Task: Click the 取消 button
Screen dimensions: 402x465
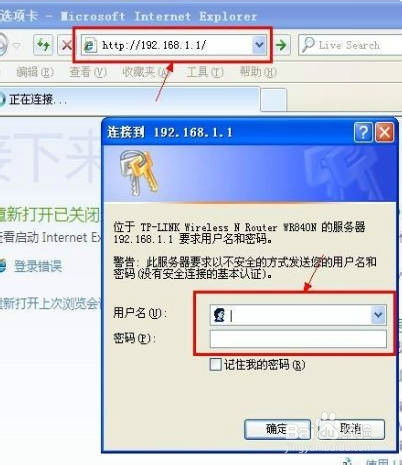Action: pos(351,429)
